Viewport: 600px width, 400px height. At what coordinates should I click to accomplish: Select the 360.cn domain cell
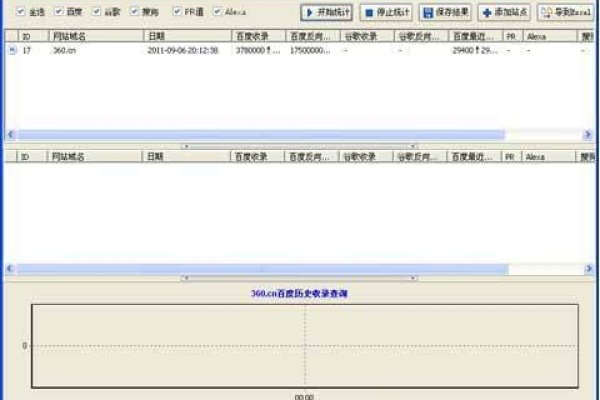[x=64, y=50]
